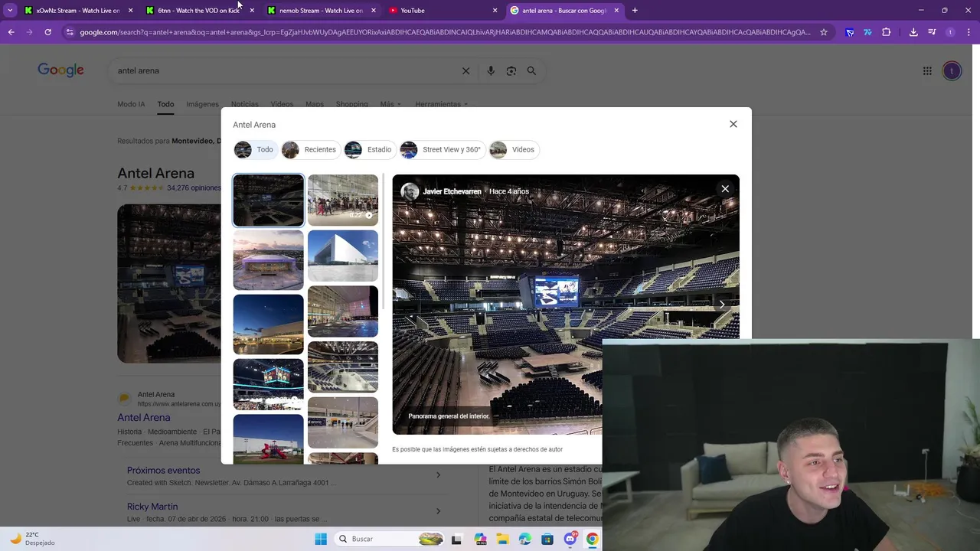Switch to the YouTube tab
The image size is (980, 551).
(x=443, y=10)
